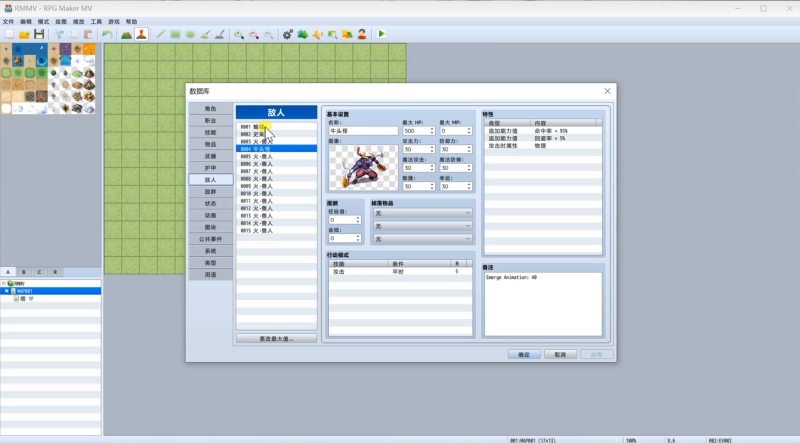Select the Rectangle drawing tool

(175, 34)
